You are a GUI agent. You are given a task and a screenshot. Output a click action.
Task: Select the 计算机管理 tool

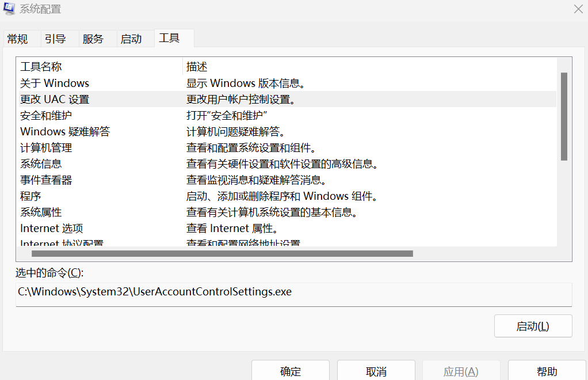46,148
